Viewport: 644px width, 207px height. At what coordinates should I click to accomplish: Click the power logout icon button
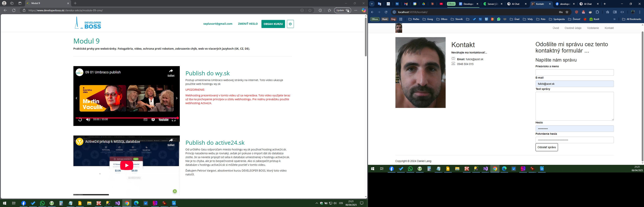coord(290,24)
